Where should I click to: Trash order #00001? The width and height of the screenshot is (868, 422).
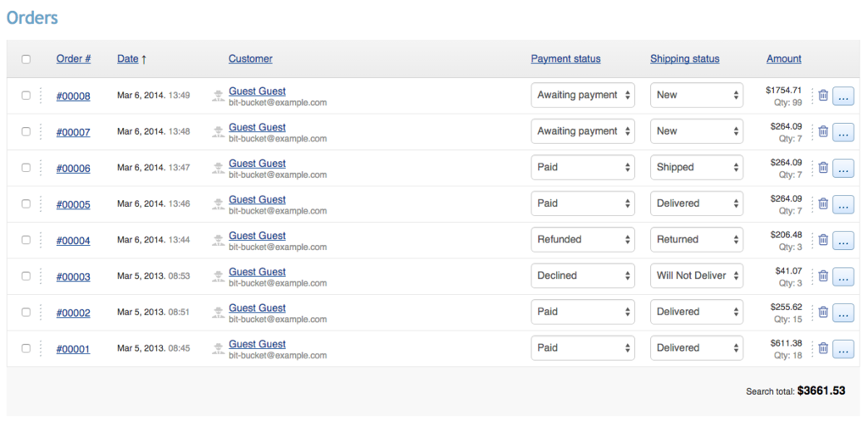point(823,348)
